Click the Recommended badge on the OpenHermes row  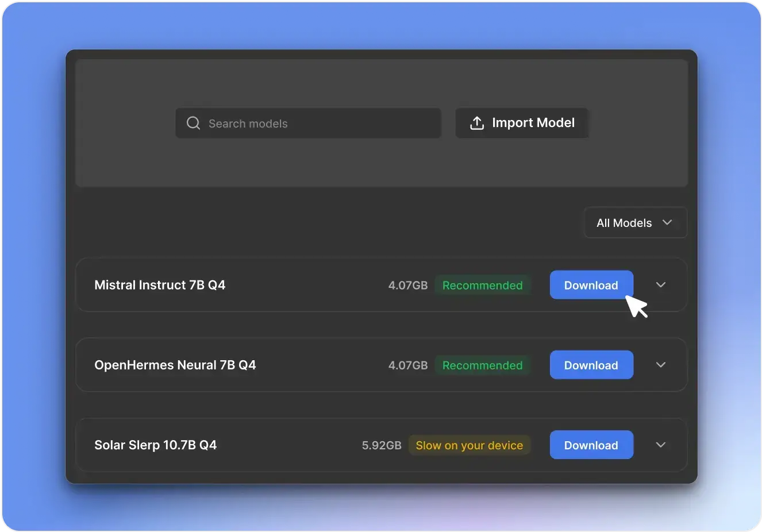482,365
